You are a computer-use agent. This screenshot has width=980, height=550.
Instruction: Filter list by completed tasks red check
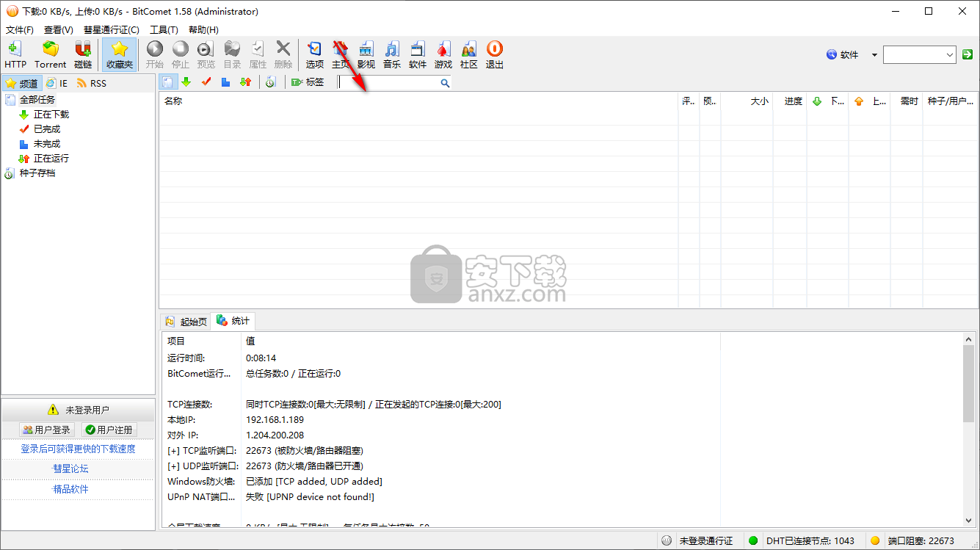[x=206, y=82]
